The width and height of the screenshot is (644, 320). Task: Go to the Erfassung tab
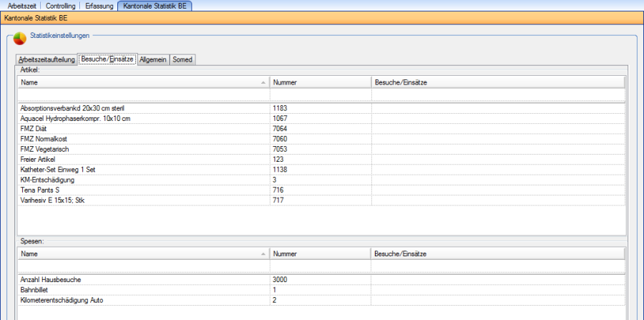tap(99, 5)
